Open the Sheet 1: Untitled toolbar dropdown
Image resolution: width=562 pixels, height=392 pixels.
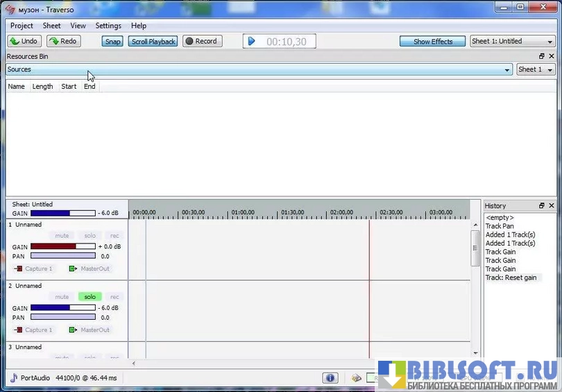[513, 42]
